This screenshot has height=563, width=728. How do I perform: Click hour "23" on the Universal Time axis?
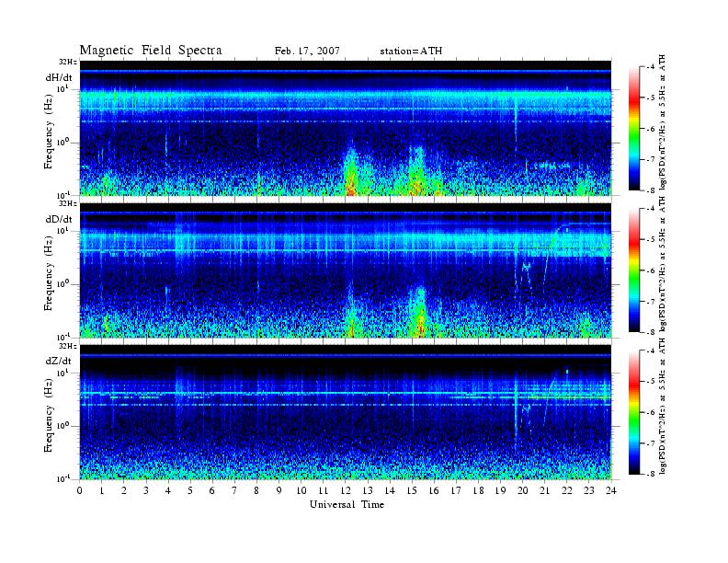(x=589, y=490)
